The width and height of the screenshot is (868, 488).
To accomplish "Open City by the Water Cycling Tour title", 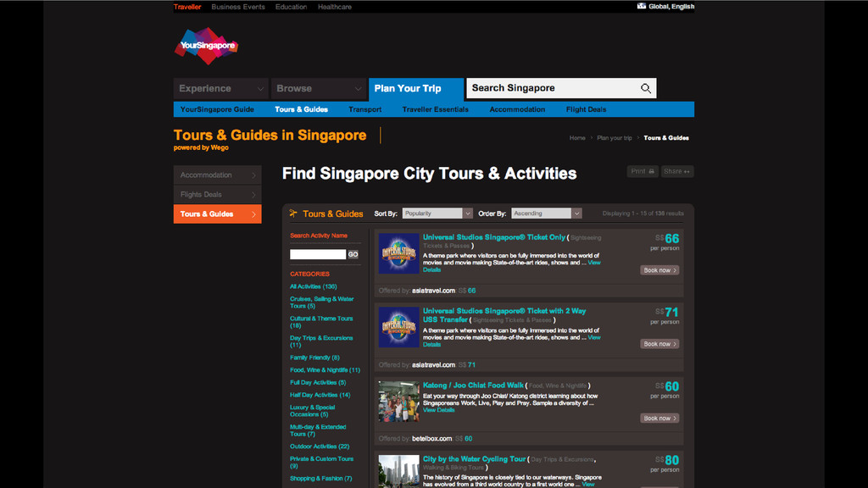I will 475,459.
